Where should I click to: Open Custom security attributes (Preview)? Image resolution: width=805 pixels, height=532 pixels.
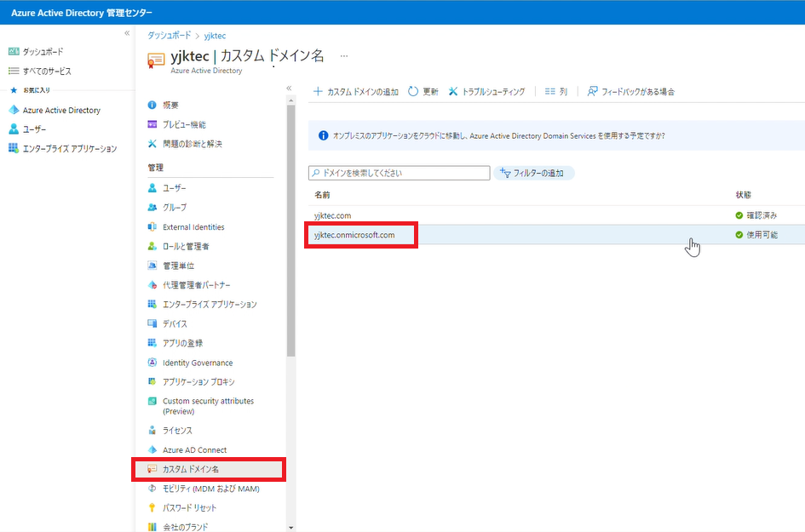pyautogui.click(x=208, y=406)
